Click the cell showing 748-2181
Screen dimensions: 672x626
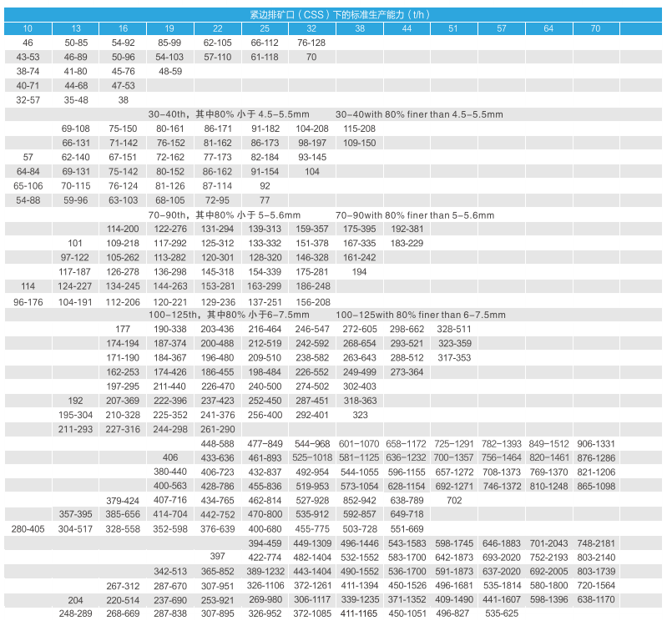(595, 543)
